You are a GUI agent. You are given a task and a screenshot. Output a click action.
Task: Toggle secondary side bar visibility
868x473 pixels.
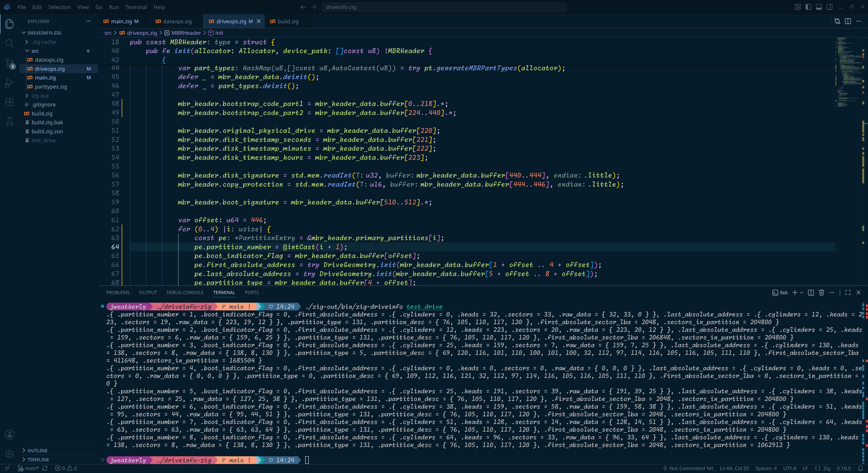[829, 7]
